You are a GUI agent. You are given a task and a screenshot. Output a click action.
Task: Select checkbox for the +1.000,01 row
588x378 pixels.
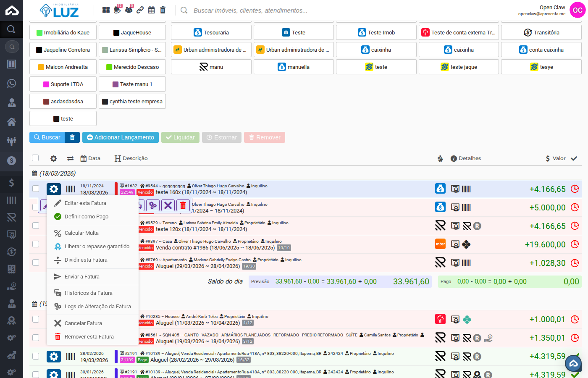(x=36, y=319)
